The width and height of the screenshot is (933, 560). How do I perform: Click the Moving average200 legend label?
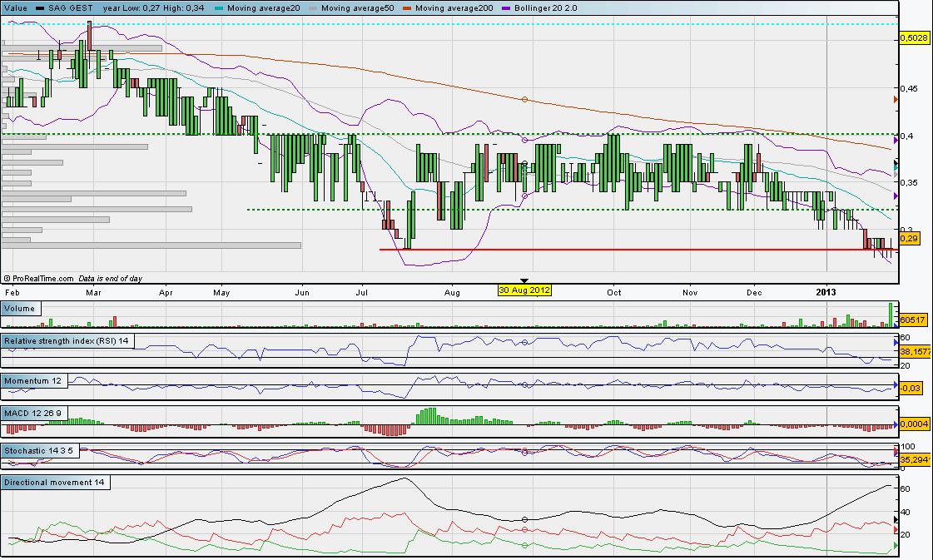454,7
